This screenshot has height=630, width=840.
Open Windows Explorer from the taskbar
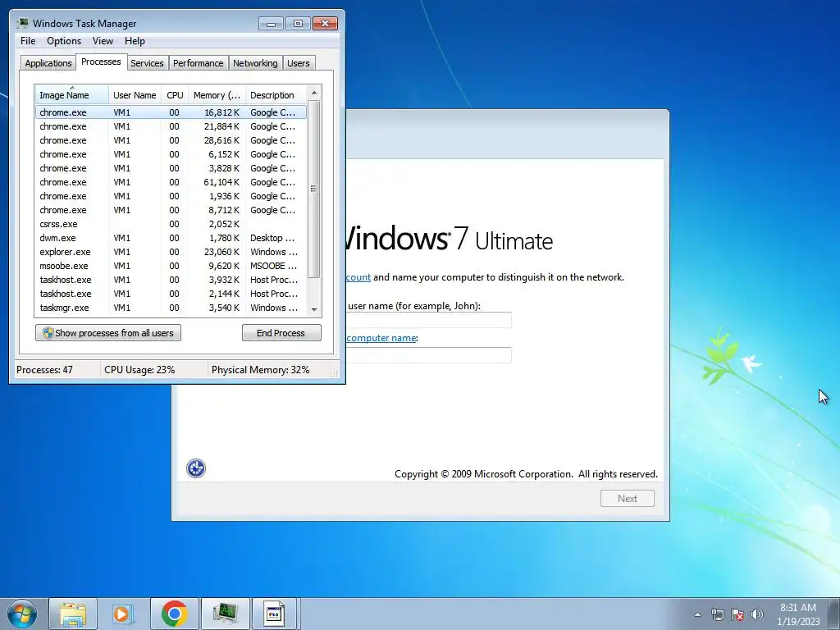pos(73,614)
